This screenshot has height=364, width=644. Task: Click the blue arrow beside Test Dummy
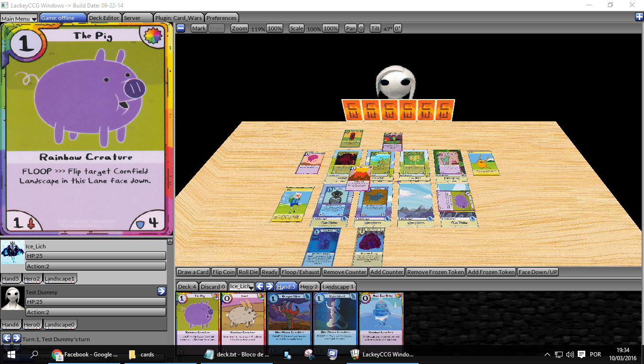click(x=161, y=291)
